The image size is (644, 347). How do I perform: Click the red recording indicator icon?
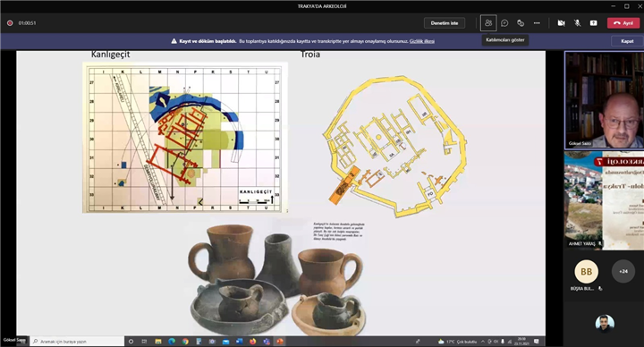[x=10, y=23]
